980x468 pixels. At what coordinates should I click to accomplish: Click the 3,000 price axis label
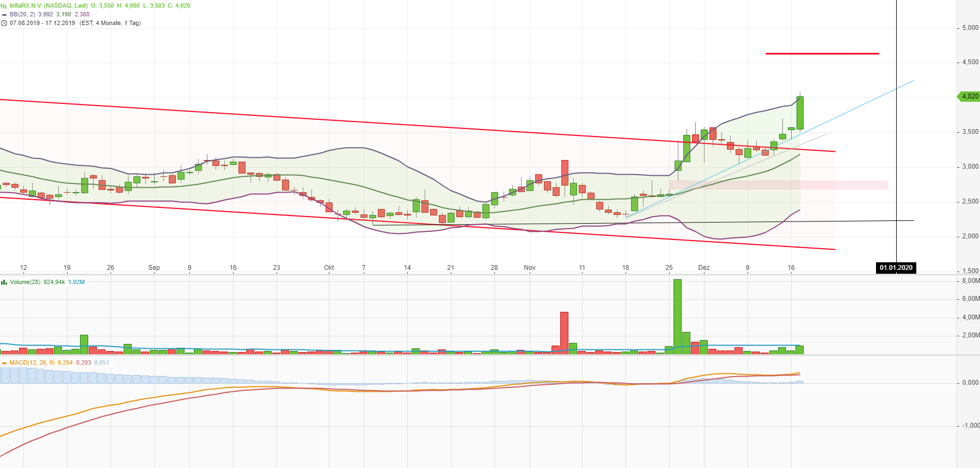click(x=970, y=167)
